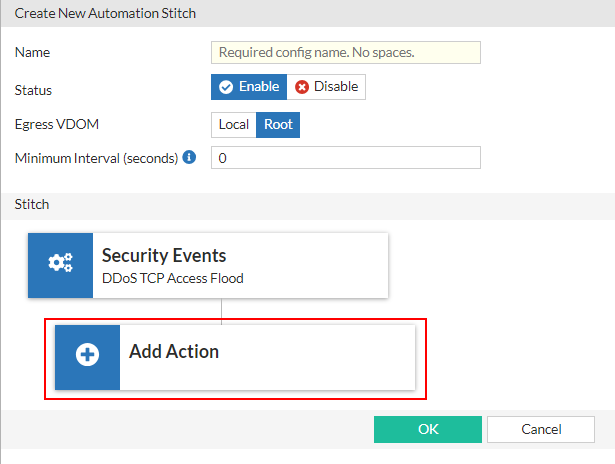Viewport: 615px width, 464px height.
Task: Click the Add Action label
Action: tap(174, 352)
